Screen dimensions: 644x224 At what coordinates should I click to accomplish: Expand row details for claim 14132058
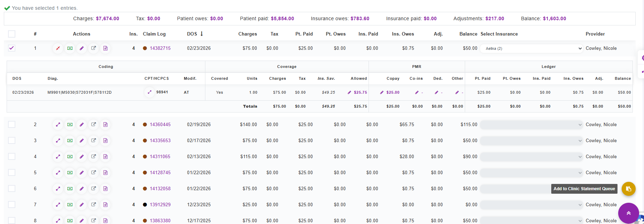pyautogui.click(x=58, y=188)
